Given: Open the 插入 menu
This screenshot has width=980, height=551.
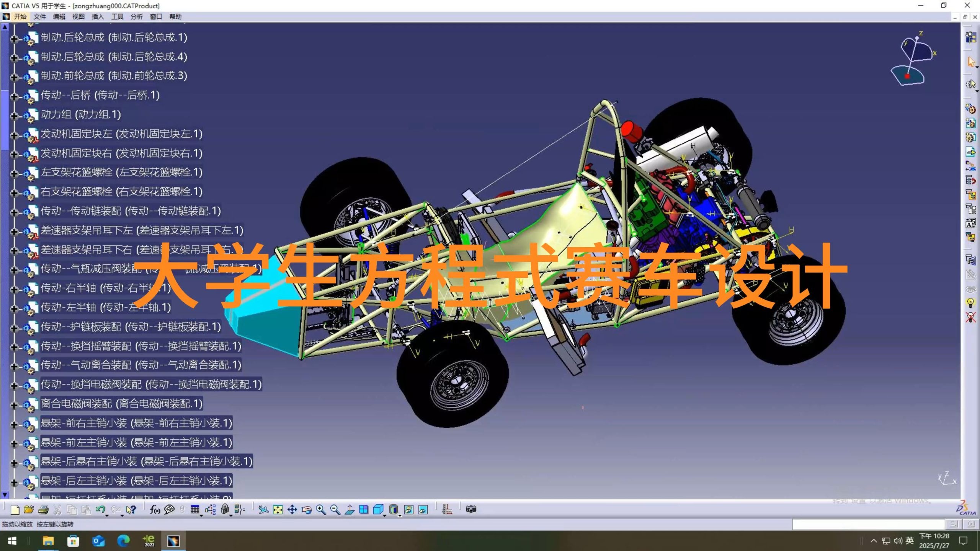Looking at the screenshot, I should [98, 16].
